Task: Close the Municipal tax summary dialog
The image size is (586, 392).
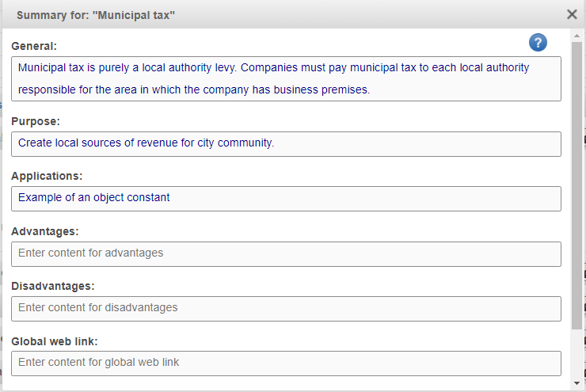Action: (x=572, y=14)
